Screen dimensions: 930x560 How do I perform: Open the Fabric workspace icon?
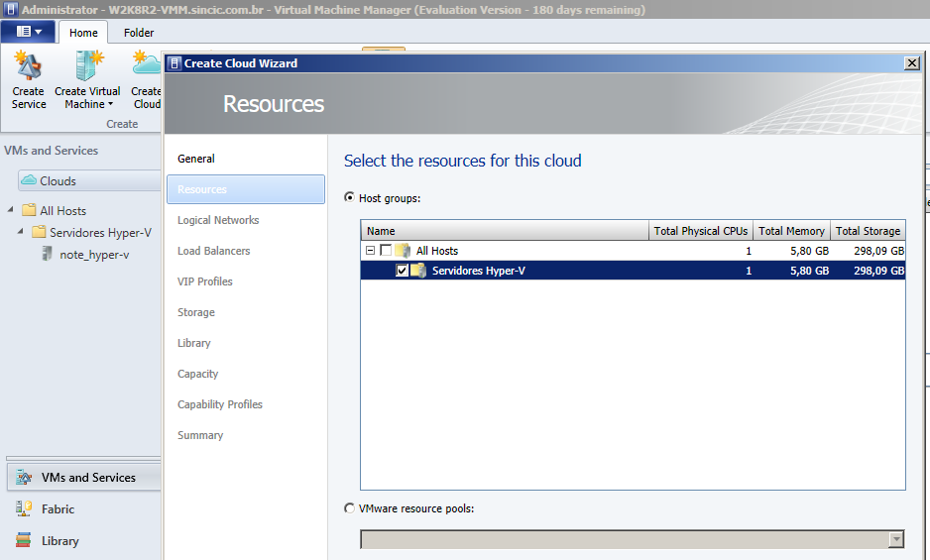pyautogui.click(x=24, y=508)
